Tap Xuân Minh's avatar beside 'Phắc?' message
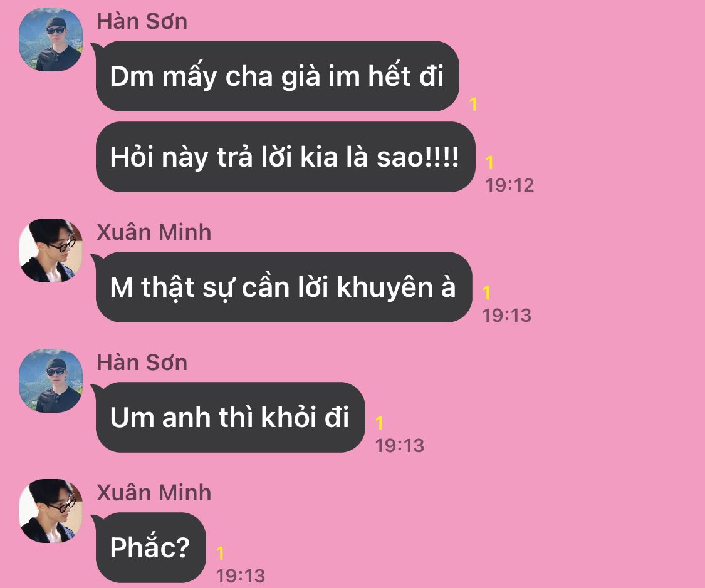The height and width of the screenshot is (588, 705). 51,511
